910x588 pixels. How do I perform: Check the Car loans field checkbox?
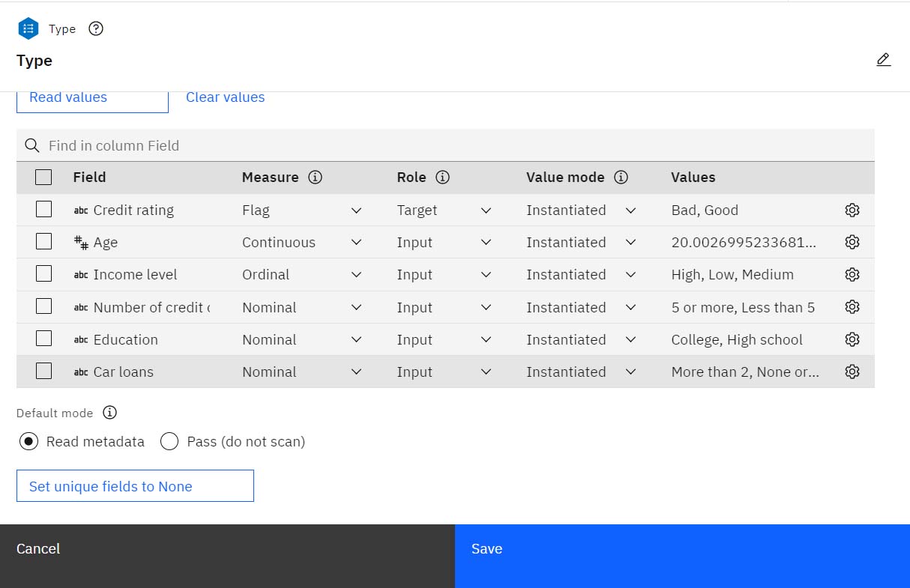43,370
